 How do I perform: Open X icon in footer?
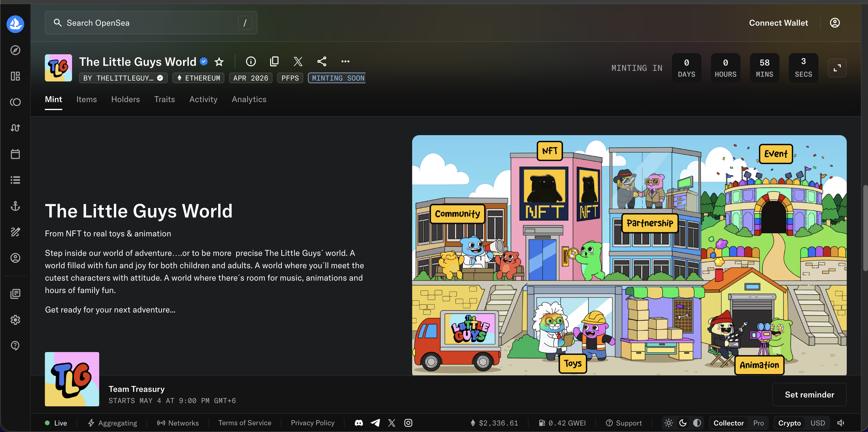click(x=391, y=423)
